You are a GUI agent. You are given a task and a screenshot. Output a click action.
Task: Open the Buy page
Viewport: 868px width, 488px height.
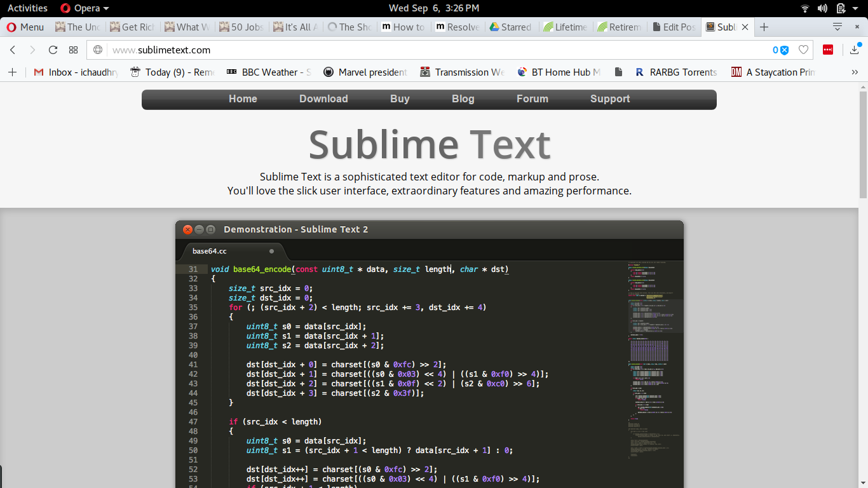pyautogui.click(x=400, y=99)
